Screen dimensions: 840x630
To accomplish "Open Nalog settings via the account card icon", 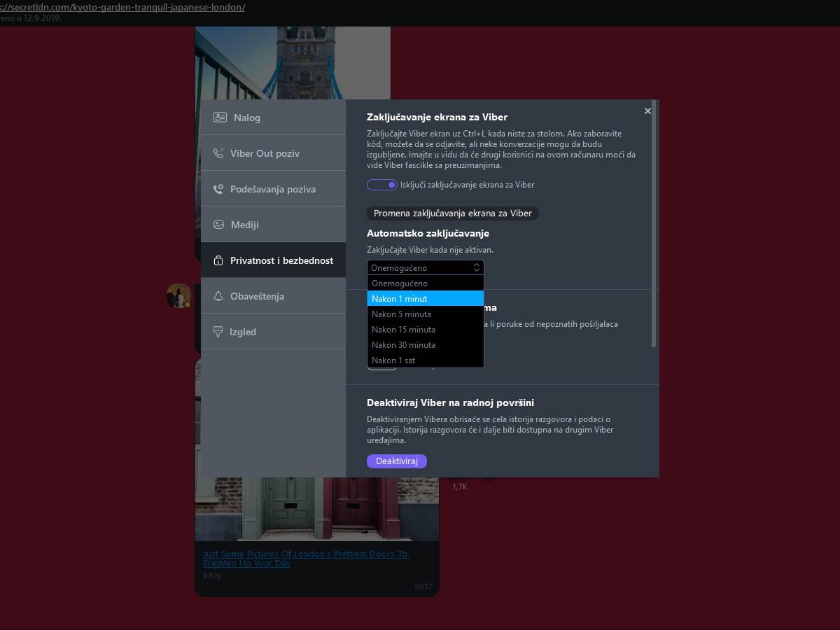I will point(219,117).
